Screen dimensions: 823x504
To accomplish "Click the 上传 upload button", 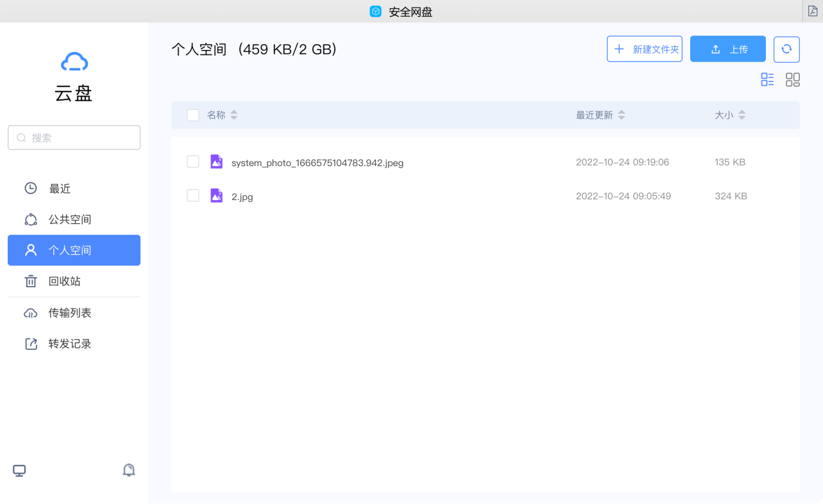I will coord(727,49).
